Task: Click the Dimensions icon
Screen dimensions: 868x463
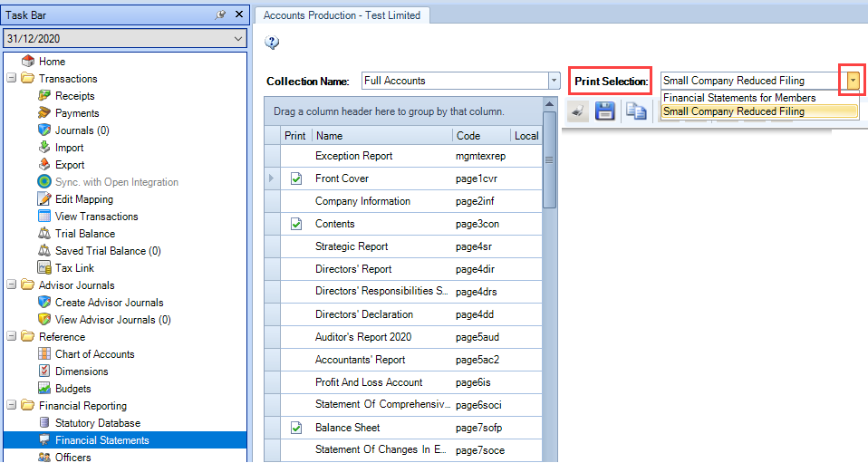Action: pyautogui.click(x=44, y=371)
